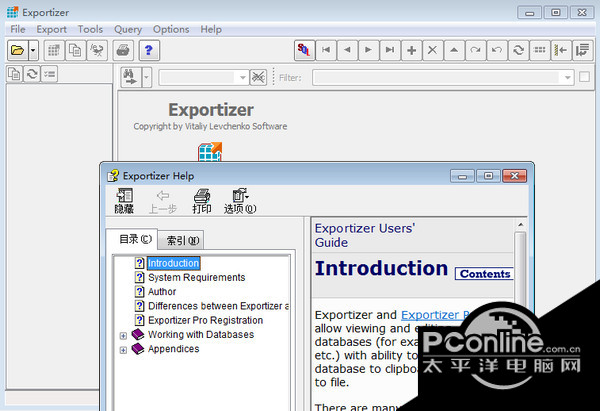
Task: Select Introduction topic in help tree
Action: 173,263
